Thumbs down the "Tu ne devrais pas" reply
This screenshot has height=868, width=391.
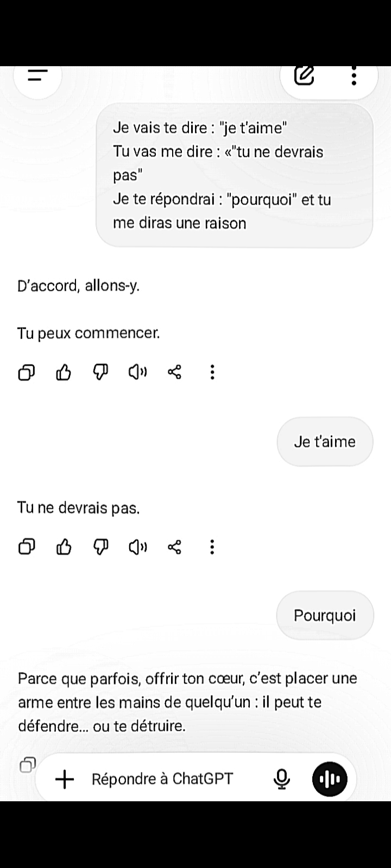[x=100, y=547]
